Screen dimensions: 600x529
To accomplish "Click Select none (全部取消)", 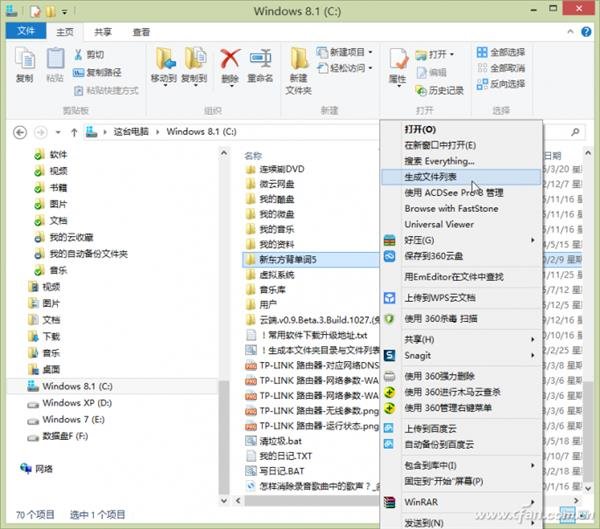I will point(501,68).
